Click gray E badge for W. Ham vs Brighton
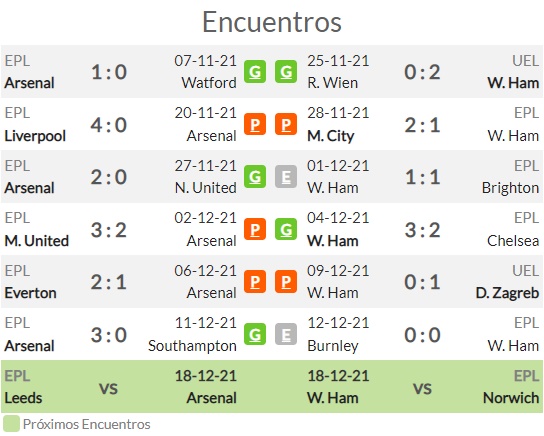The width and height of the screenshot is (544, 436). pyautogui.click(x=286, y=177)
